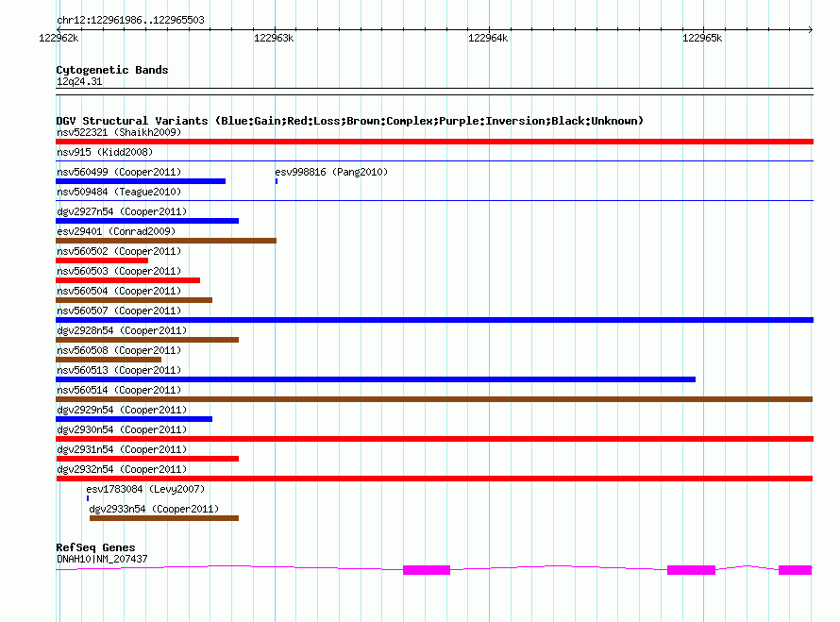The height and width of the screenshot is (622, 840).
Task: Select the small esv998816 (Pang2010) marker
Action: click(x=277, y=181)
